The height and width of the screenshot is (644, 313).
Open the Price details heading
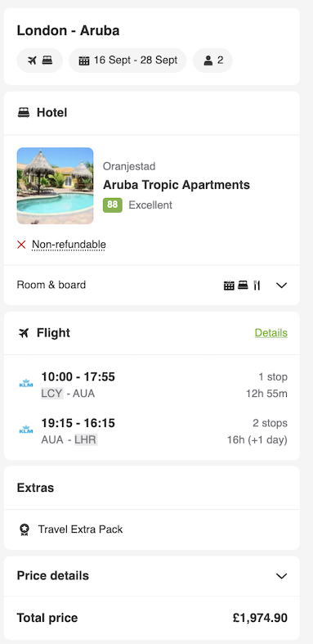pos(53,576)
